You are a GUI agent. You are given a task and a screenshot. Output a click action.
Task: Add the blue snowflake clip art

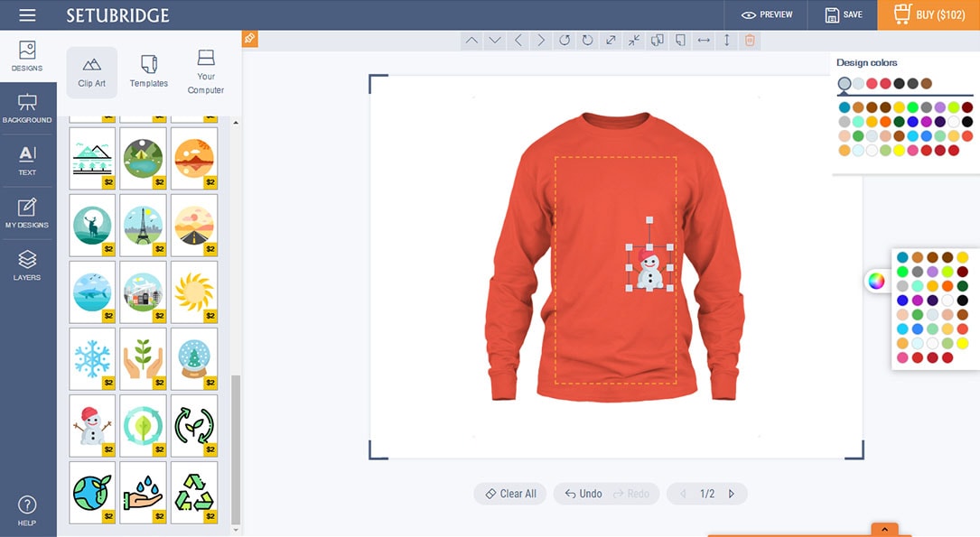click(x=92, y=359)
